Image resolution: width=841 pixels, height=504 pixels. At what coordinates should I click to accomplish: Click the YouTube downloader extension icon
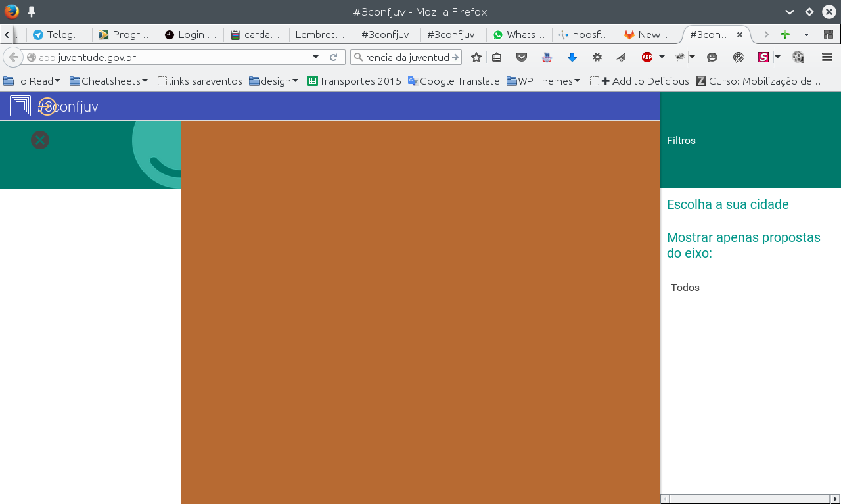tap(547, 57)
